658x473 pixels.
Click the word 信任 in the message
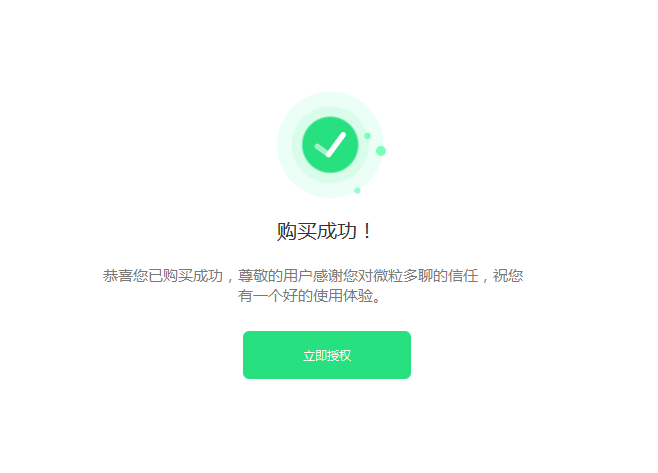click(463, 276)
